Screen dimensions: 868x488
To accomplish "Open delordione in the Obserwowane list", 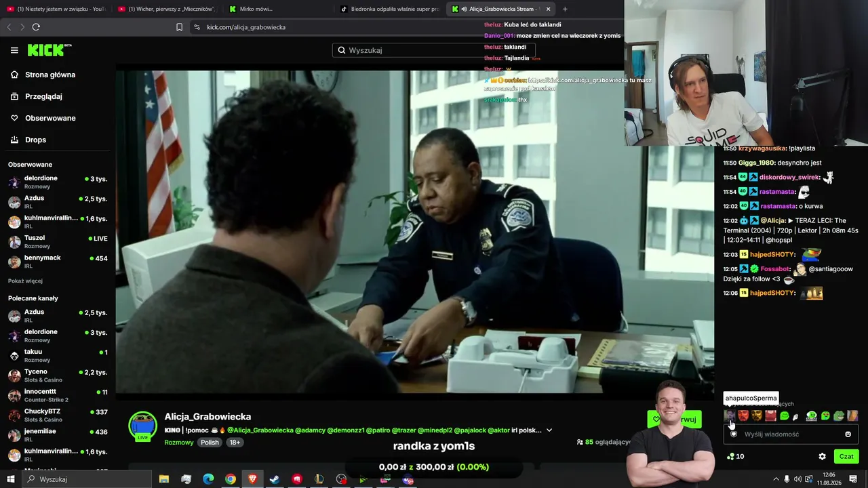I will coord(58,182).
